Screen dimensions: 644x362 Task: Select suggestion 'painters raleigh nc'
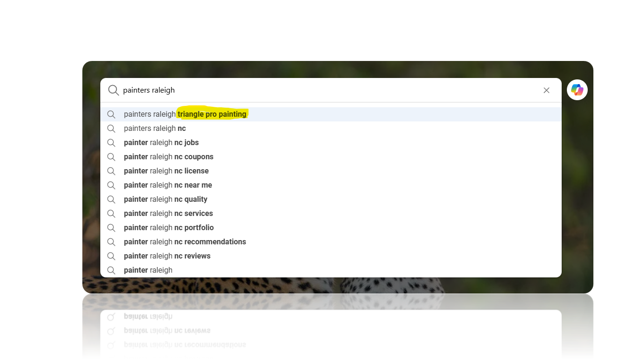[x=155, y=129]
